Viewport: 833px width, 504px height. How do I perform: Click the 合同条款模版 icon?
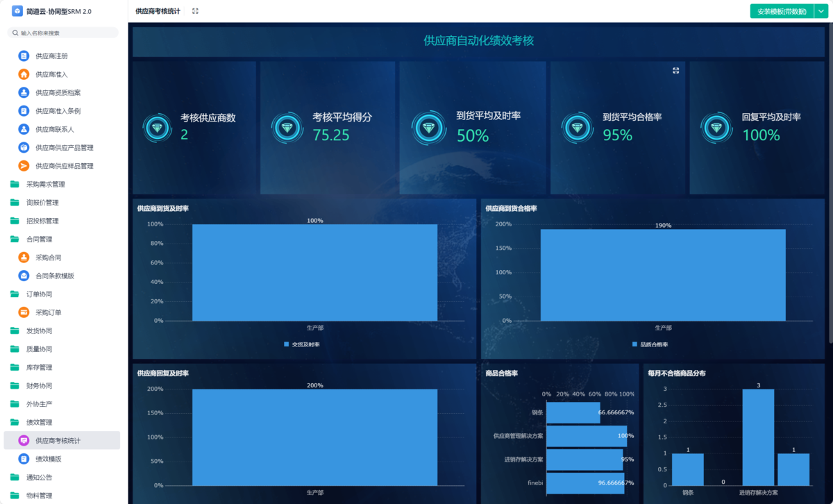click(24, 276)
